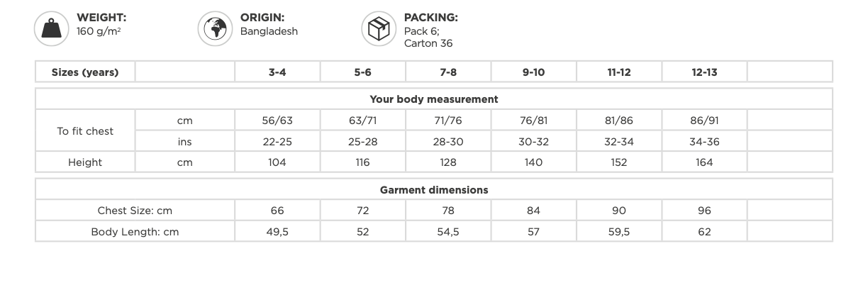Screen dimensions: 868x290
Task: Click the globe origin icon
Action: (215, 29)
